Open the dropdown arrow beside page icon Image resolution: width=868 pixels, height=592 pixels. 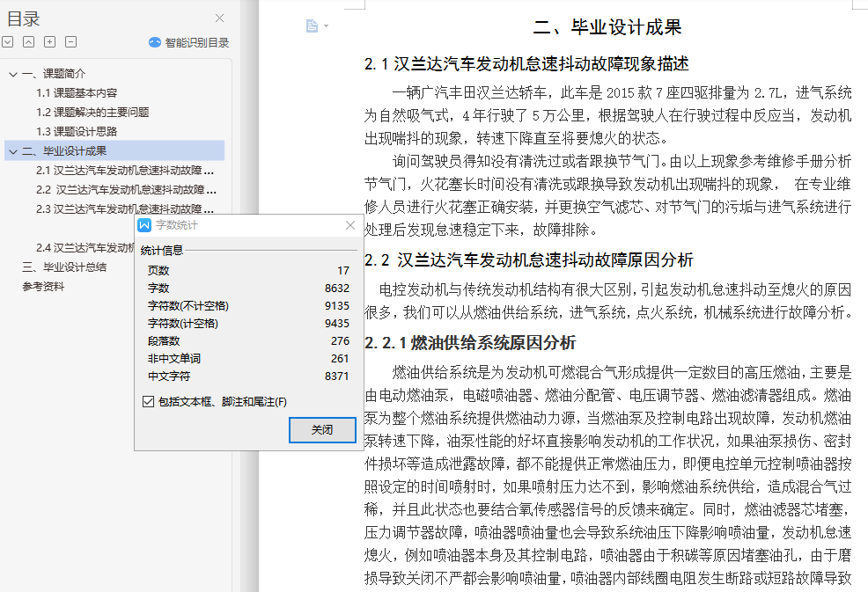[326, 26]
